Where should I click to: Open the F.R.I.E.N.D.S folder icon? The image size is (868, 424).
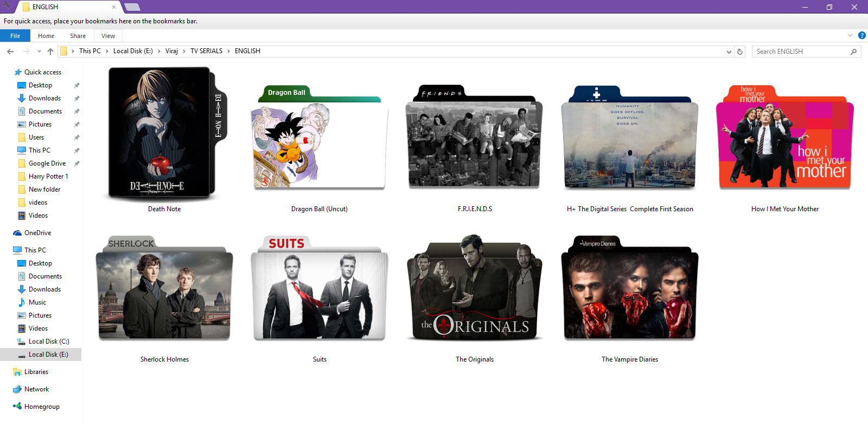475,137
